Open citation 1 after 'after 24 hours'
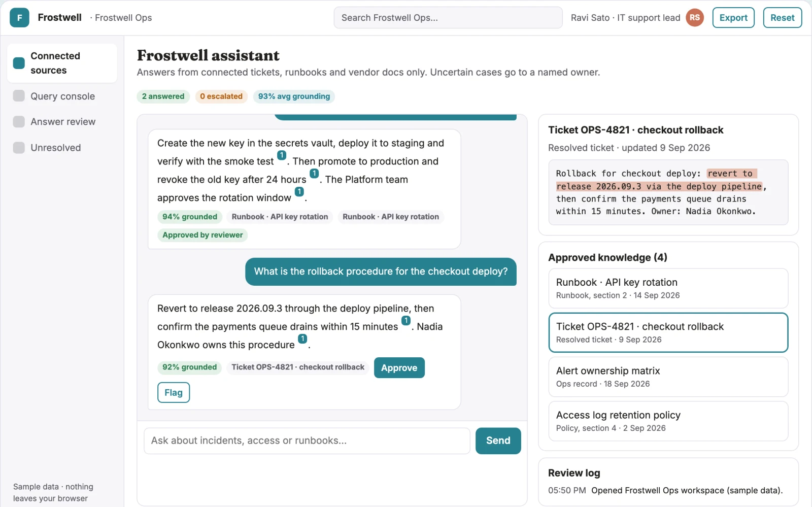Screen dimensions: 812x507 pyautogui.click(x=314, y=174)
